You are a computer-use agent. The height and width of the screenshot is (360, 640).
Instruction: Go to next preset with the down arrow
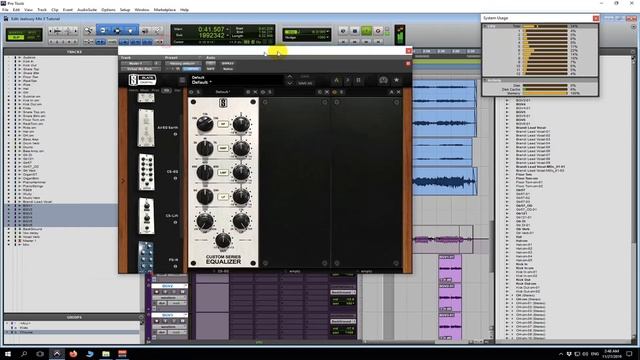pos(289,83)
